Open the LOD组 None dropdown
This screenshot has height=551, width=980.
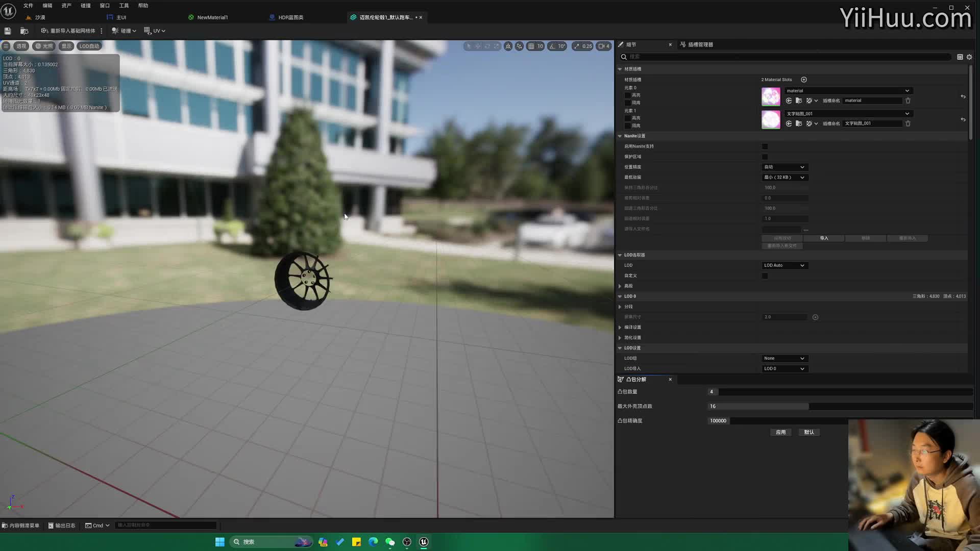click(785, 359)
